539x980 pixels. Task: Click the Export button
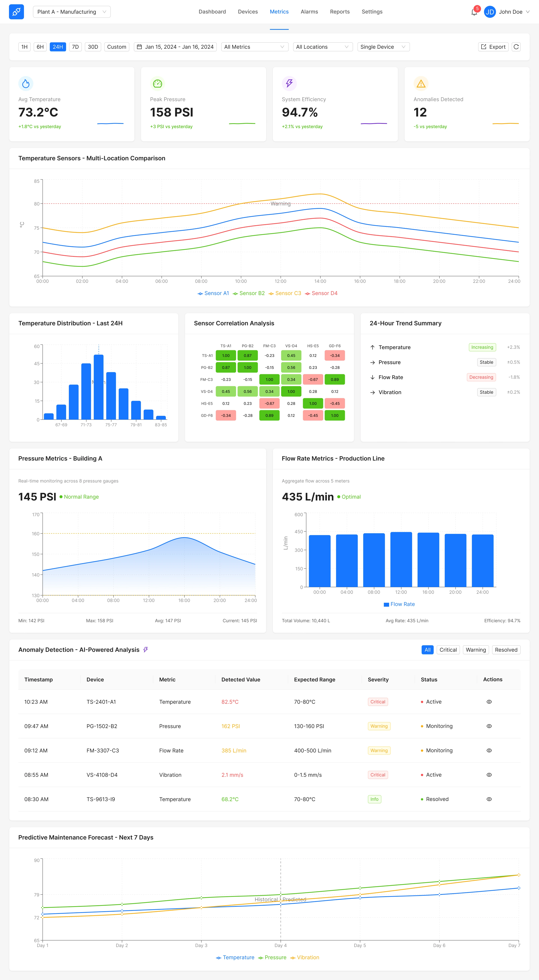click(493, 47)
